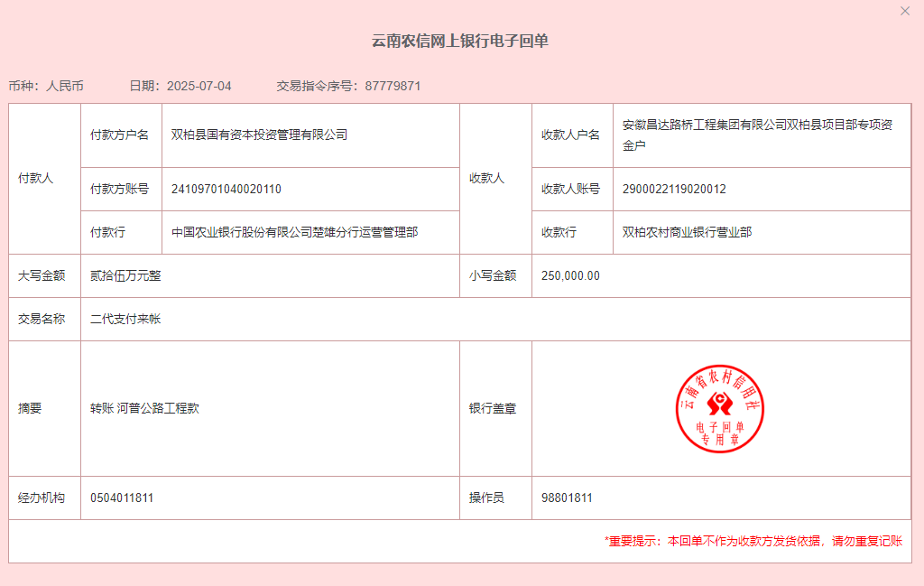924x586 pixels.
Task: Select operator number 98801811
Action: 567,498
